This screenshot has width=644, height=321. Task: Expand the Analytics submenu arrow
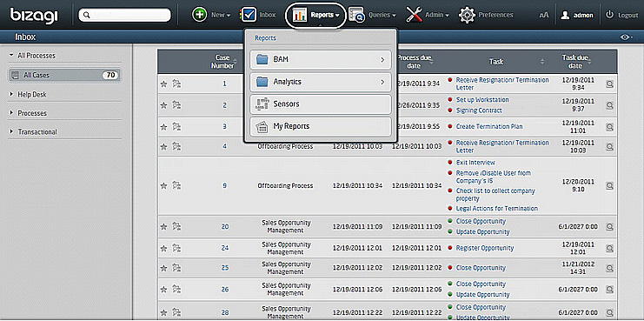click(x=382, y=82)
